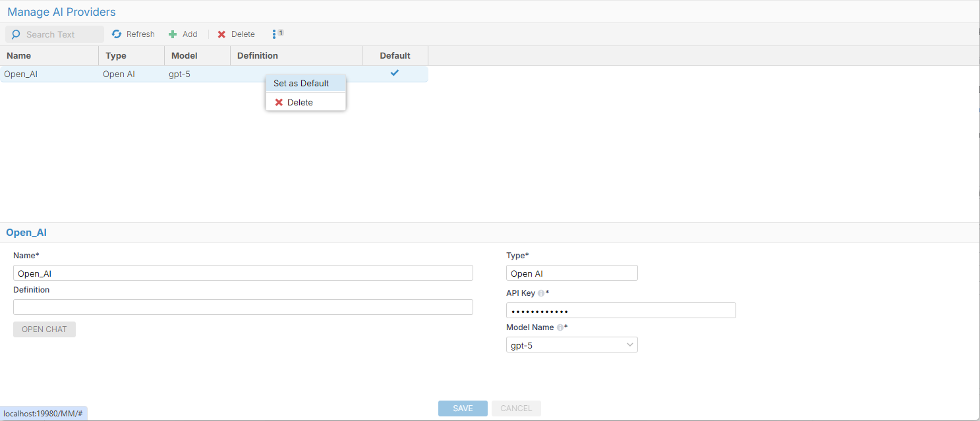980x421 pixels.
Task: Click the Default checkmark for Open_AI
Action: tap(395, 73)
